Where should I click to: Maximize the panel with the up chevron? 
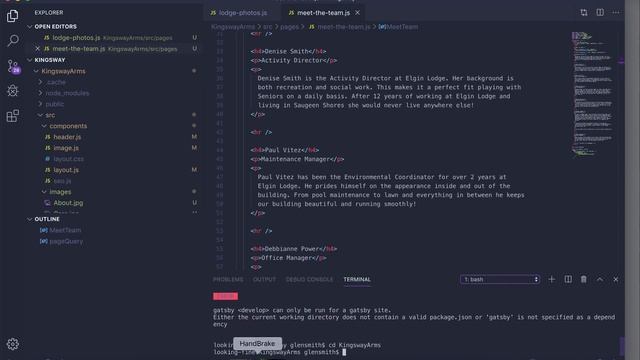(600, 280)
